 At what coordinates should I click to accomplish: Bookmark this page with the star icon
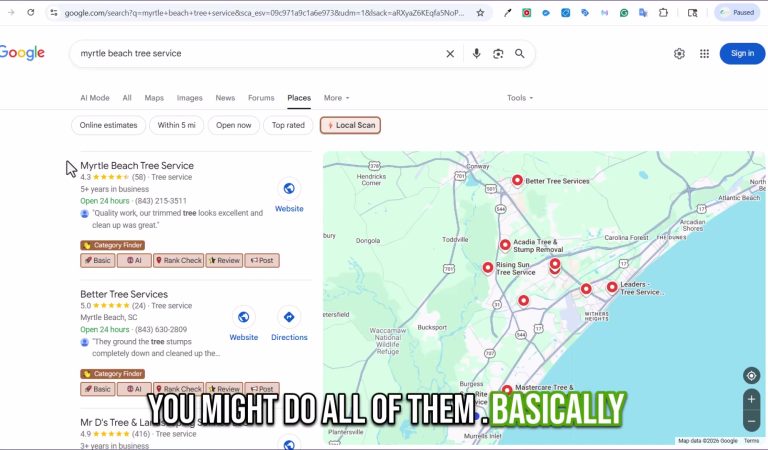point(480,13)
